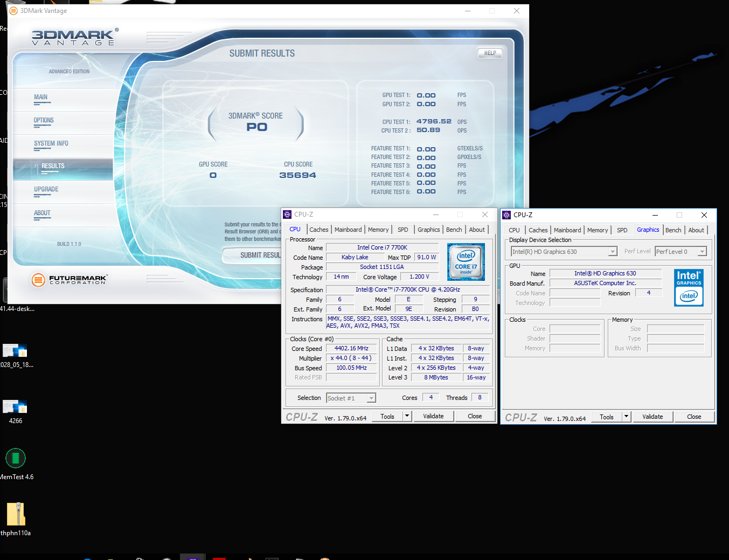Image resolution: width=729 pixels, height=560 pixels.
Task: Switch to CPU tab in right CPU-Z
Action: tap(515, 230)
